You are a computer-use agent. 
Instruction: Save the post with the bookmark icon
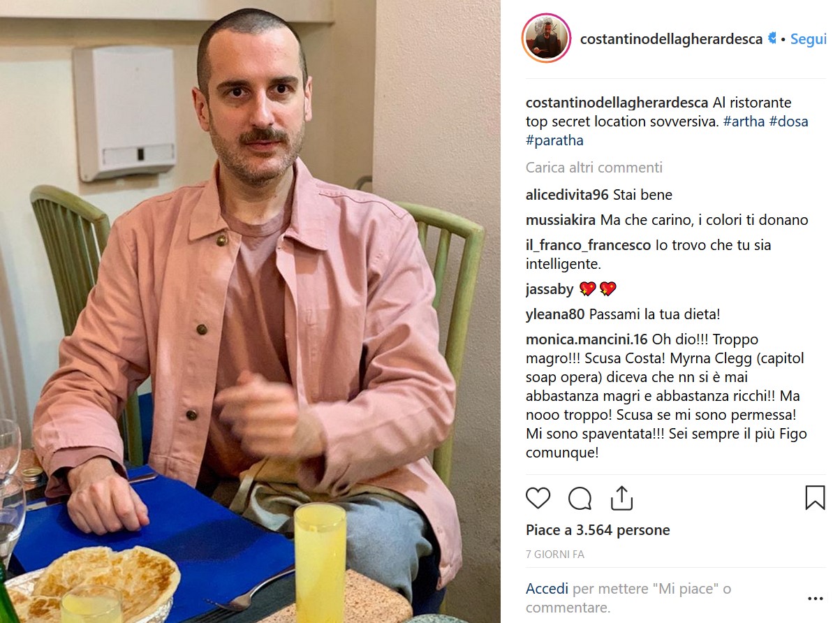point(815,498)
